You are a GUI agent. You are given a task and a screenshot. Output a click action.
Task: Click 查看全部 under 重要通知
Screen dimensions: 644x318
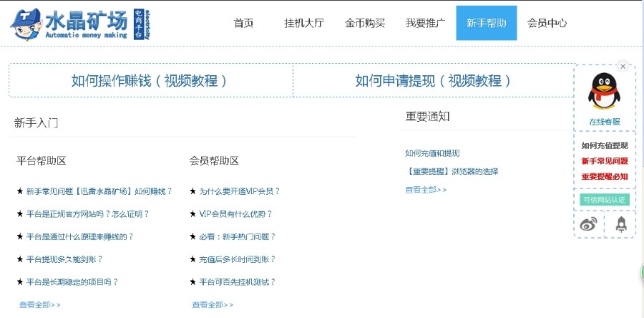(x=426, y=189)
